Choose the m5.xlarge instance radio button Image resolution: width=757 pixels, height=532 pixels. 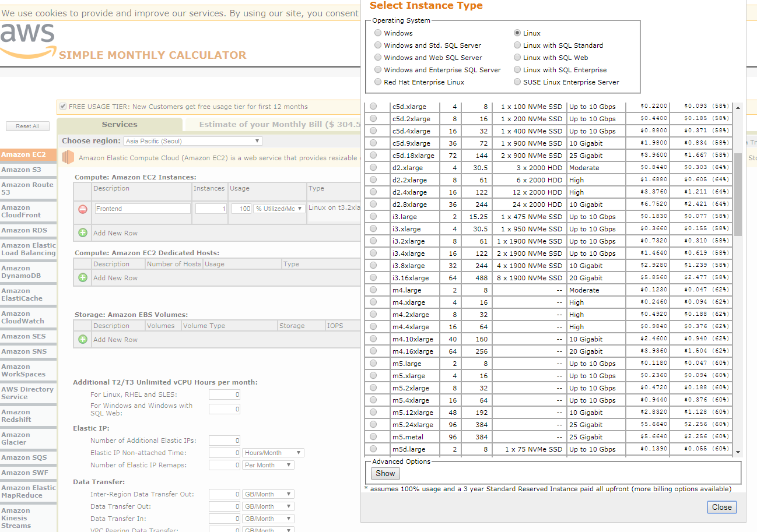click(x=373, y=376)
